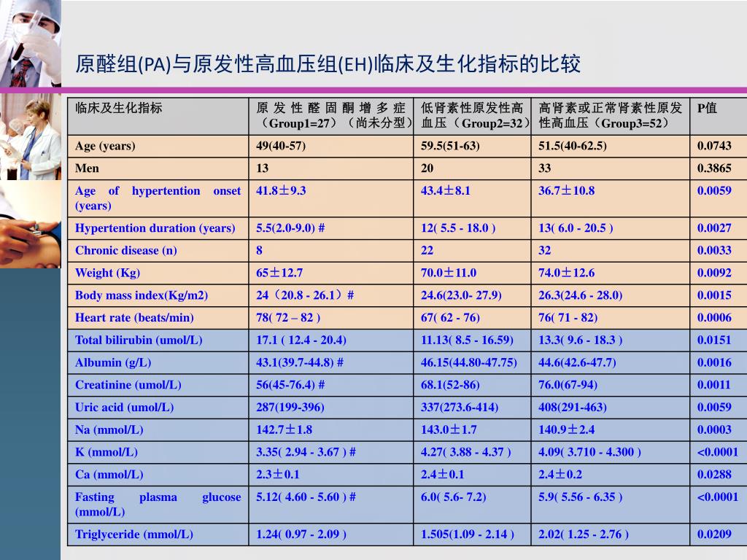Select the female doctor photo thumbnail
This screenshot has height=560, width=747.
pyautogui.click(x=31, y=136)
